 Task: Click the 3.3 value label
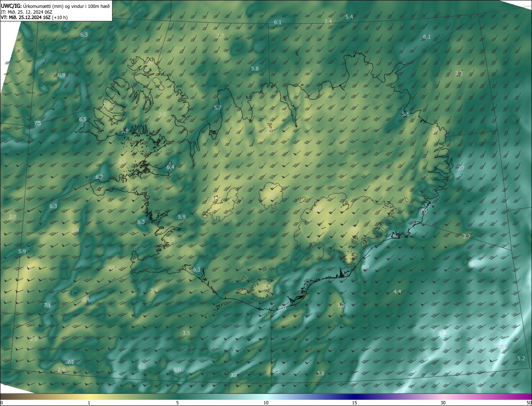459,73
